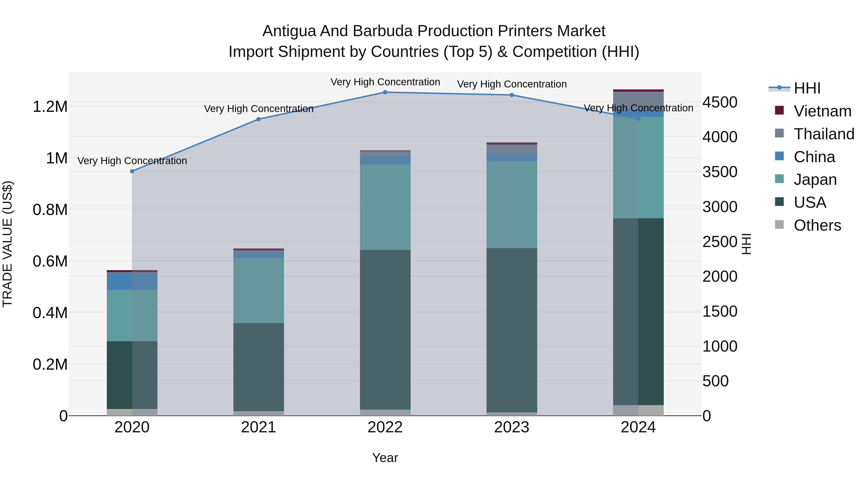Image resolution: width=868 pixels, height=488 pixels.
Task: Click the HHI data point for 2021
Action: coord(258,119)
